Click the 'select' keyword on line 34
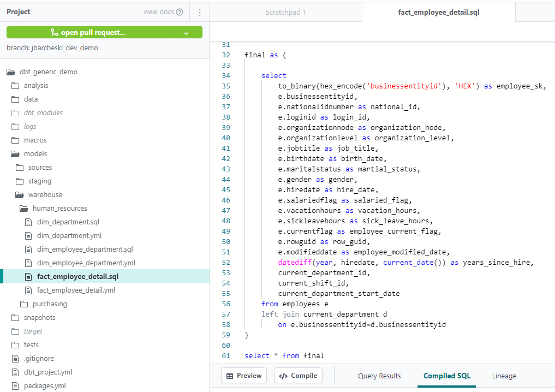 coord(273,76)
